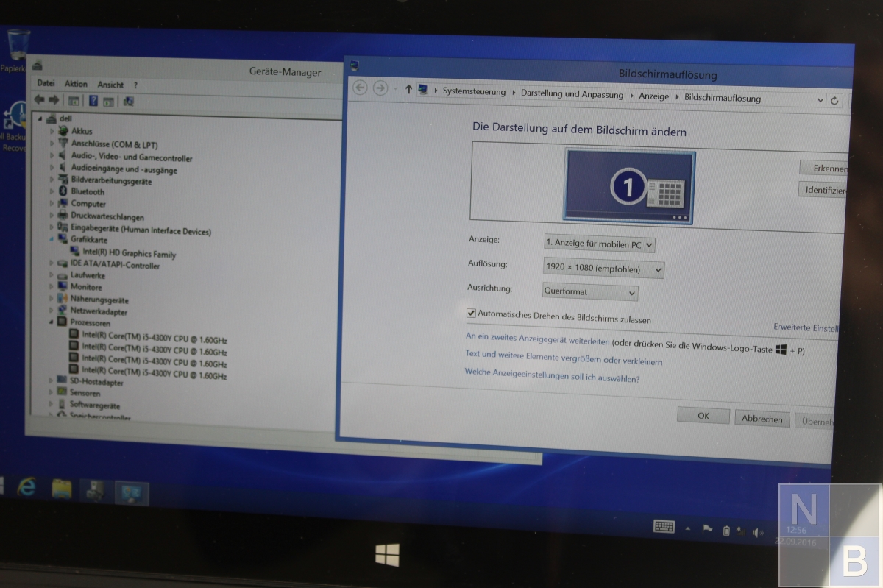
Task: Select the Näherungsgeräte tree row
Action: (x=93, y=300)
